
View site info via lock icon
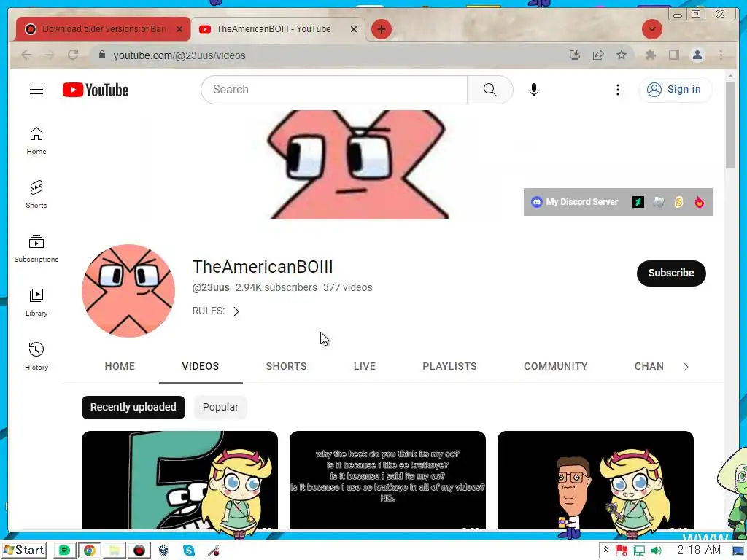click(x=102, y=55)
